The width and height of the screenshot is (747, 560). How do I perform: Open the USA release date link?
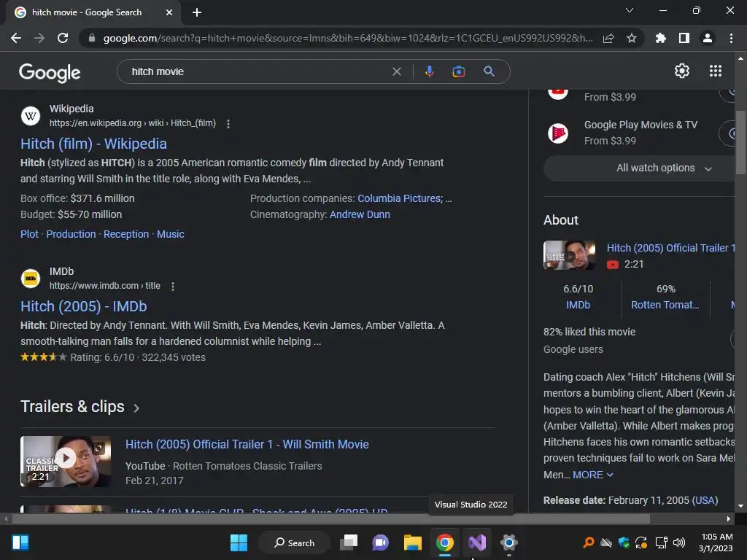[705, 500]
